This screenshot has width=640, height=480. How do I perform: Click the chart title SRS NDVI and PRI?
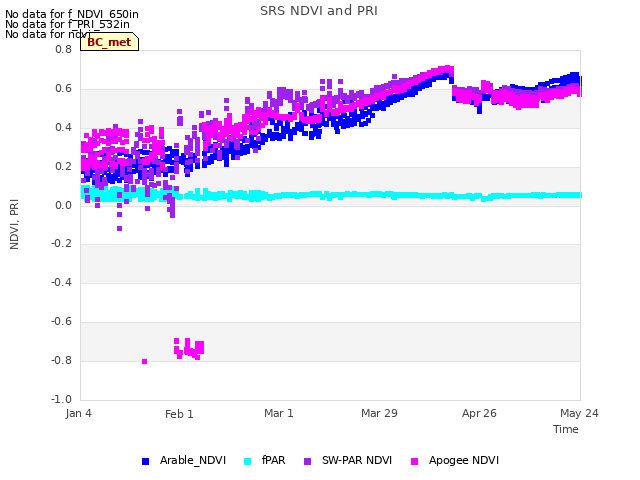[319, 11]
